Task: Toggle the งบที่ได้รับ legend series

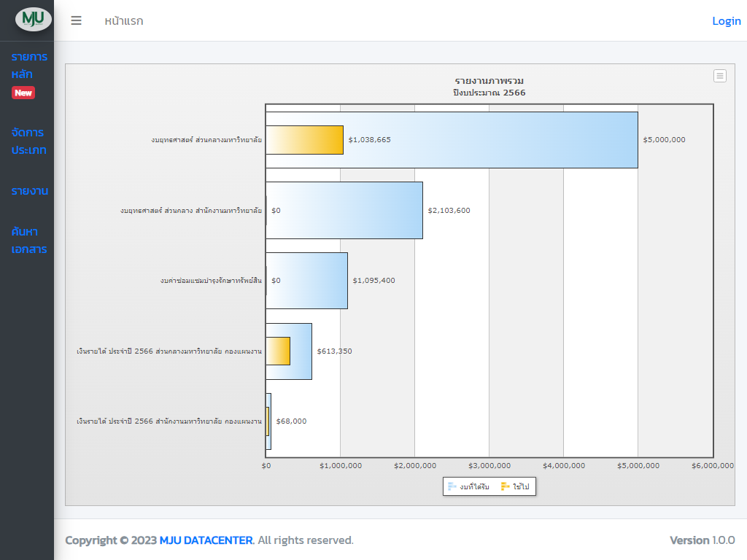Action: tap(474, 486)
